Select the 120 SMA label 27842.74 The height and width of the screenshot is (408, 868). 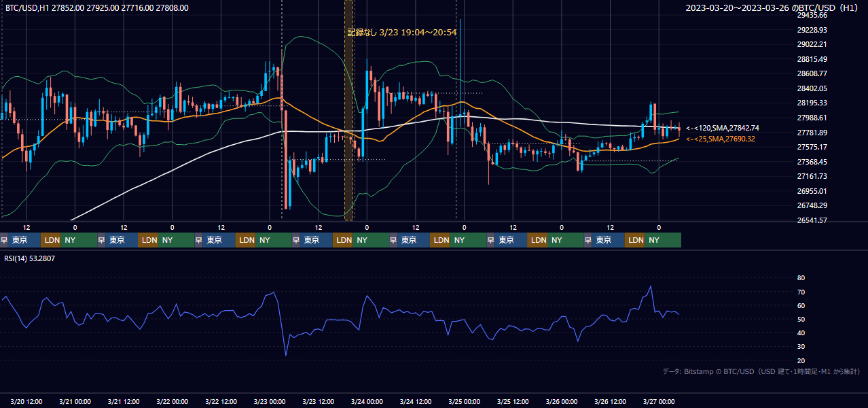pyautogui.click(x=723, y=128)
